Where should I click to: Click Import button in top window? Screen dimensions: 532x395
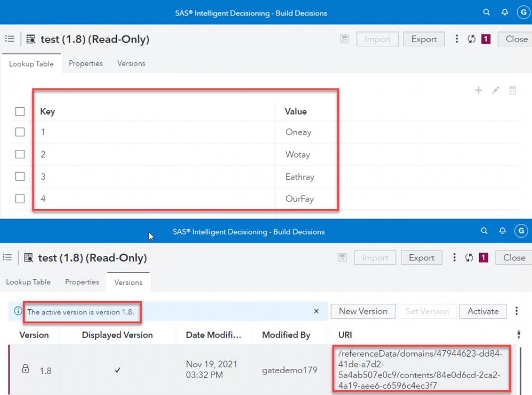pos(377,39)
